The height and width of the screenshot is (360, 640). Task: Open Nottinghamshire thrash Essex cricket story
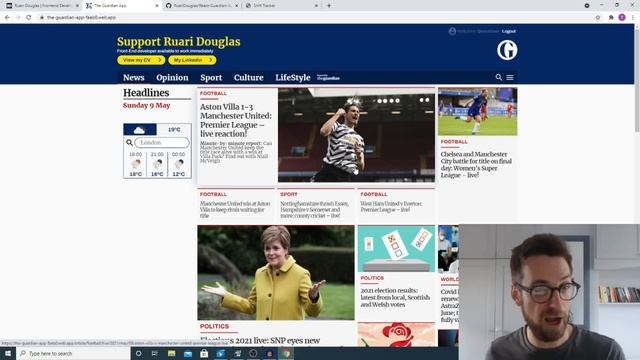[x=315, y=209]
